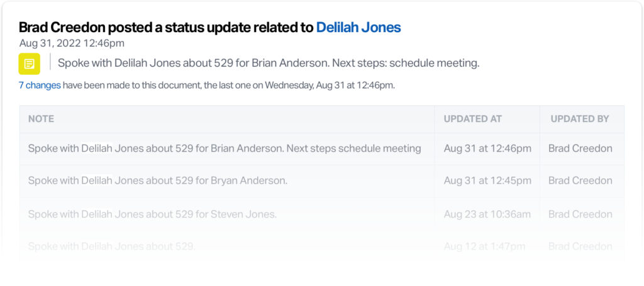Select the UPDATED BY column header
The height and width of the screenshot is (286, 644).
coord(580,119)
